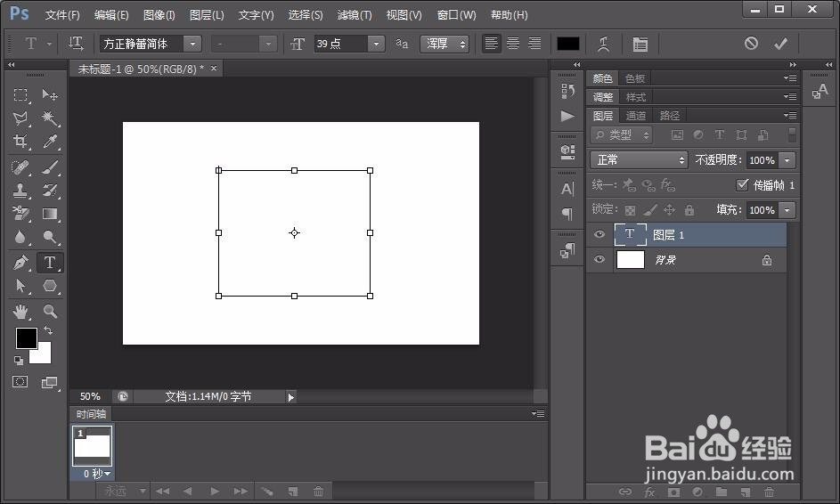Open loop options dropdown 永远
The height and width of the screenshot is (504, 840).
126,491
